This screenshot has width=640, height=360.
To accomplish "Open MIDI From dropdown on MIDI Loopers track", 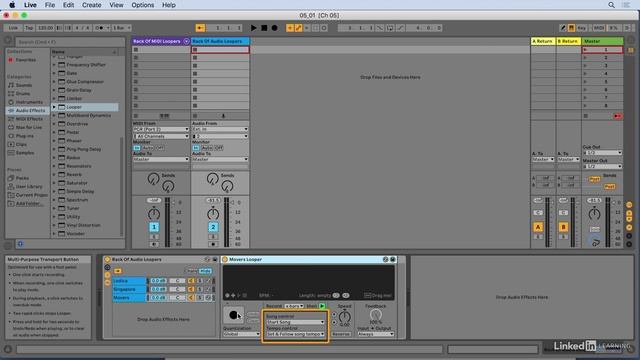I will pyautogui.click(x=161, y=129).
